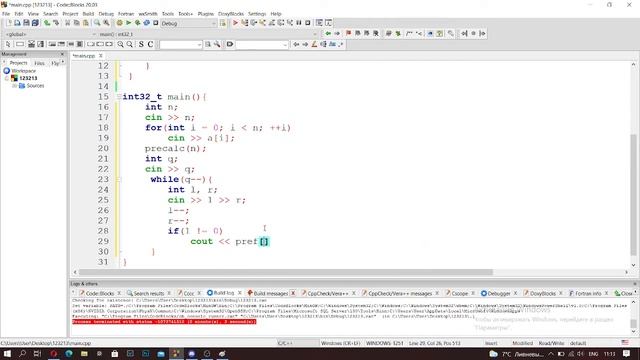Jump back with the green left arrow
The width and height of the screenshot is (640, 360).
(328, 33)
